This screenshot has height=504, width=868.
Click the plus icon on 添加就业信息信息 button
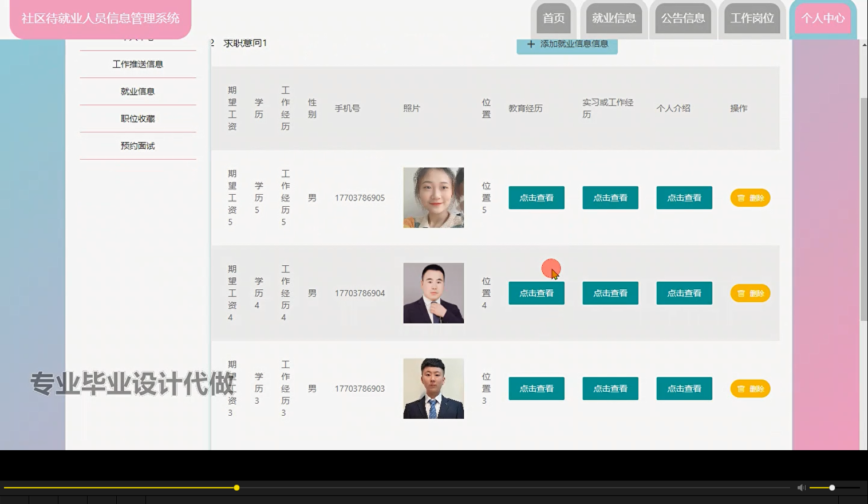coord(530,44)
